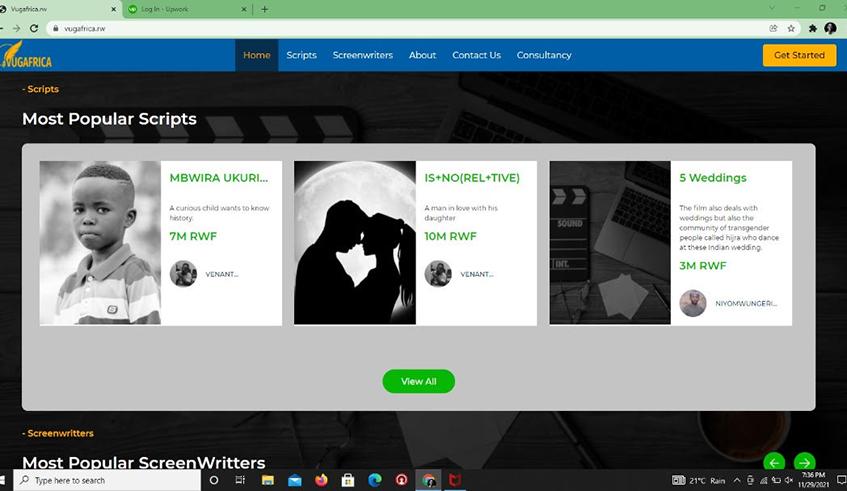Share this page using the address bar icon
The image size is (847, 491).
(x=774, y=28)
